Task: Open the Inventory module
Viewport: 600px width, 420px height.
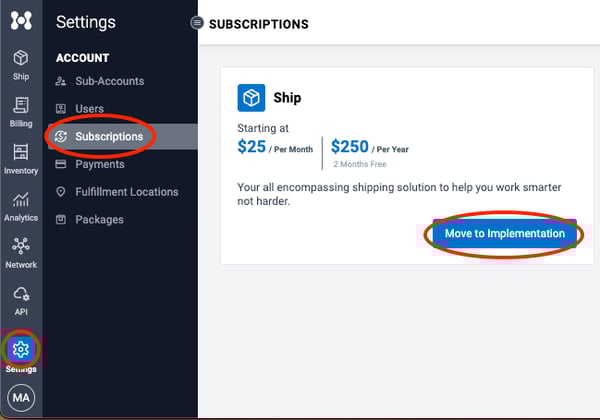Action: click(21, 158)
